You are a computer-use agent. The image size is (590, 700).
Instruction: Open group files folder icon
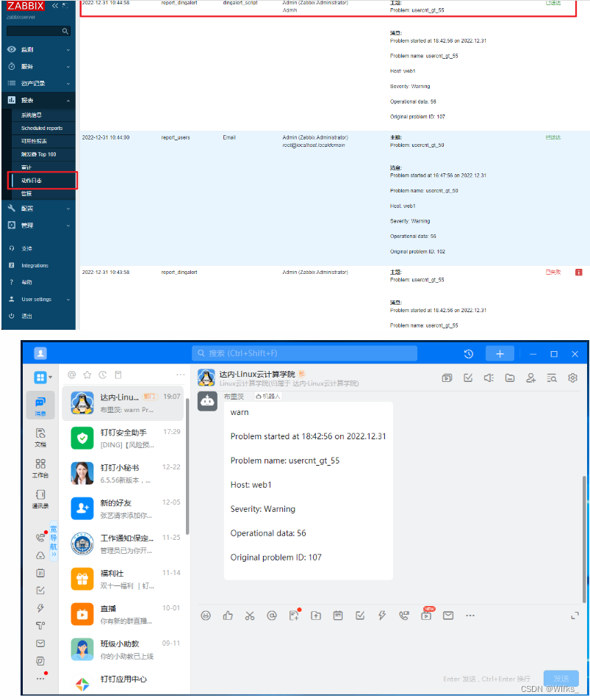pos(510,378)
